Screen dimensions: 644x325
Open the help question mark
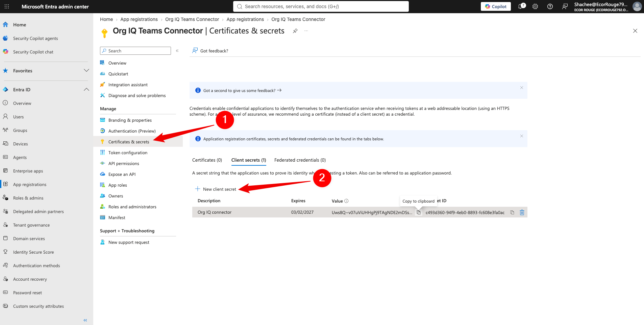(x=550, y=6)
